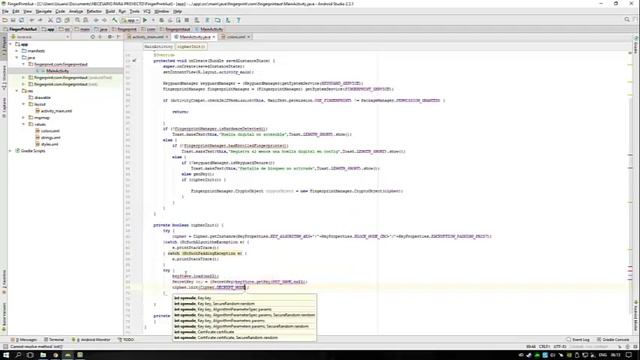Click the Save All toolbar icon
The height and width of the screenshot is (360, 640).
click(x=13, y=20)
